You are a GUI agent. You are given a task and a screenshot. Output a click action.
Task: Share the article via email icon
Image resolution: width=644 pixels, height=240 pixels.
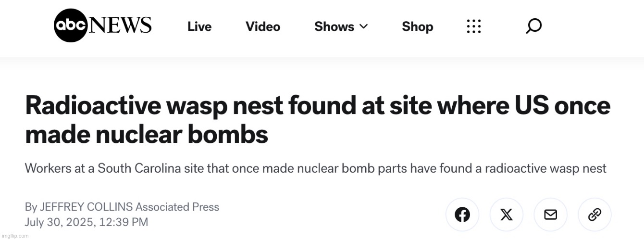(x=550, y=215)
